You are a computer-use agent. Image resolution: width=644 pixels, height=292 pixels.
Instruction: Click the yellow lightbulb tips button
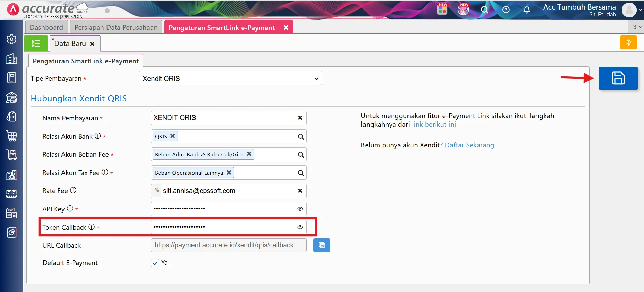(629, 43)
